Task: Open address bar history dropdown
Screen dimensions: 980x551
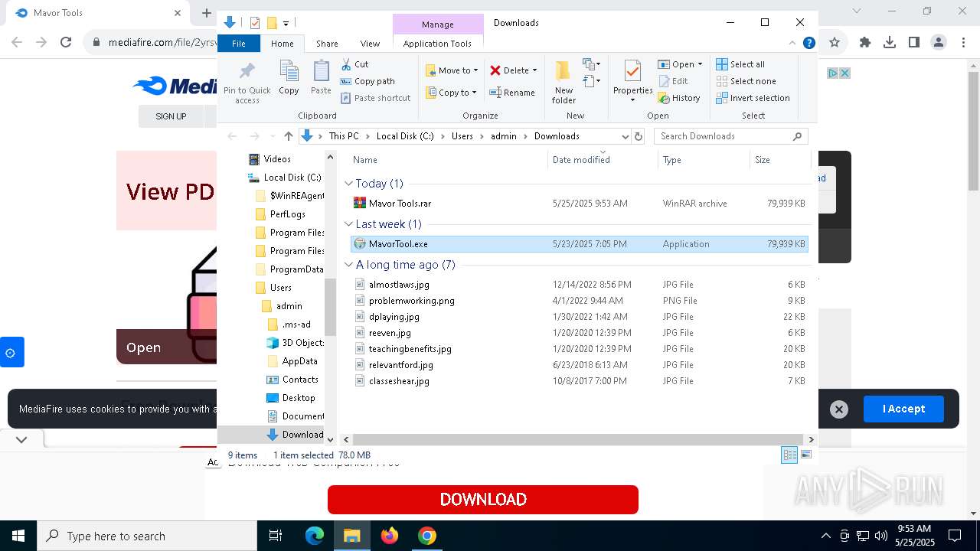Action: [625, 136]
